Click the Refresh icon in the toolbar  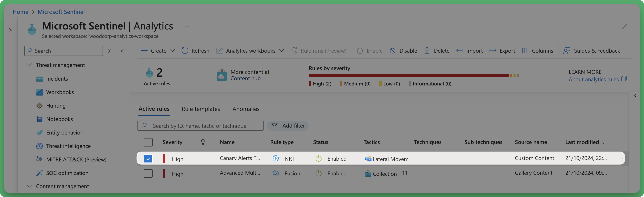(x=185, y=51)
